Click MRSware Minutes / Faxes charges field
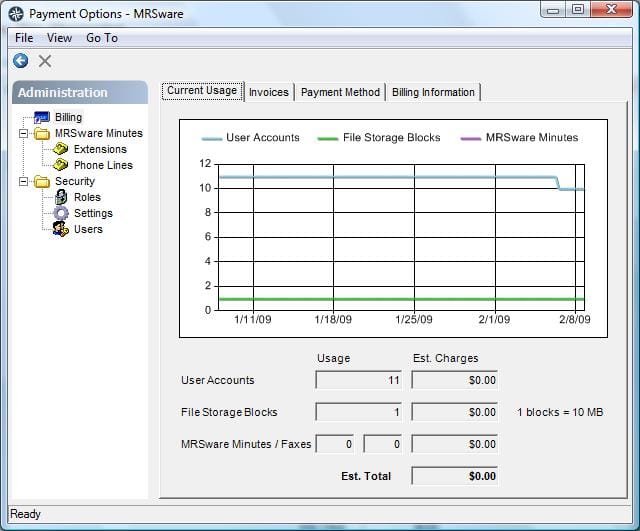Image resolution: width=640 pixels, height=531 pixels. [x=455, y=444]
